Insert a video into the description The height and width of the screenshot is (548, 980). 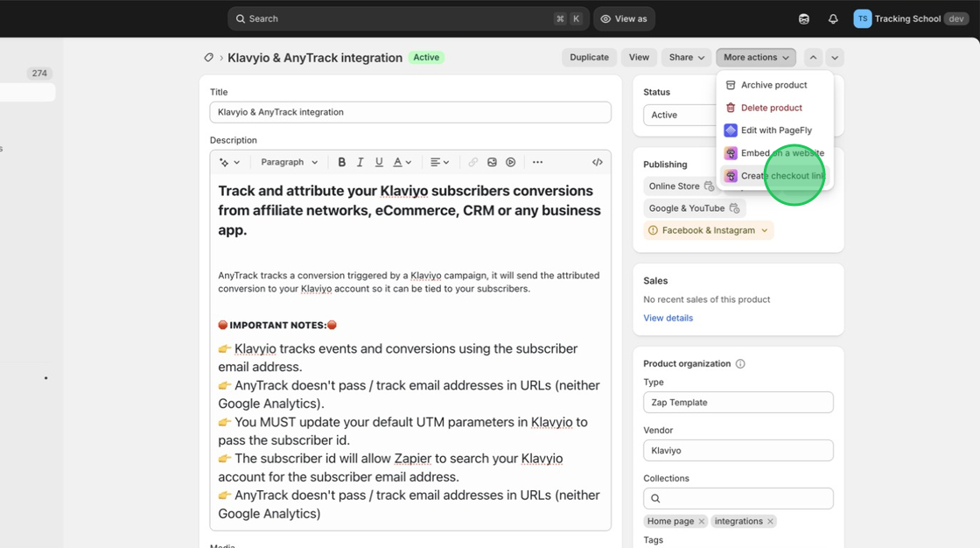coord(511,162)
